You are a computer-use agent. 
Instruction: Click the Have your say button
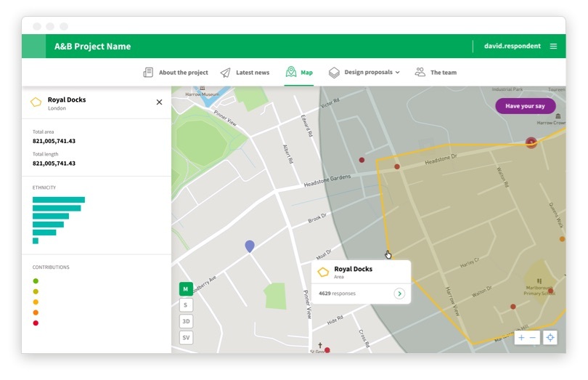tap(525, 106)
